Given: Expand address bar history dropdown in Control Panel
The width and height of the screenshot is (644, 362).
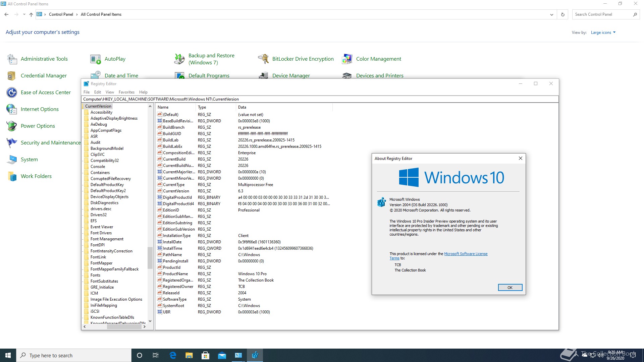Looking at the screenshot, I should tap(551, 15).
